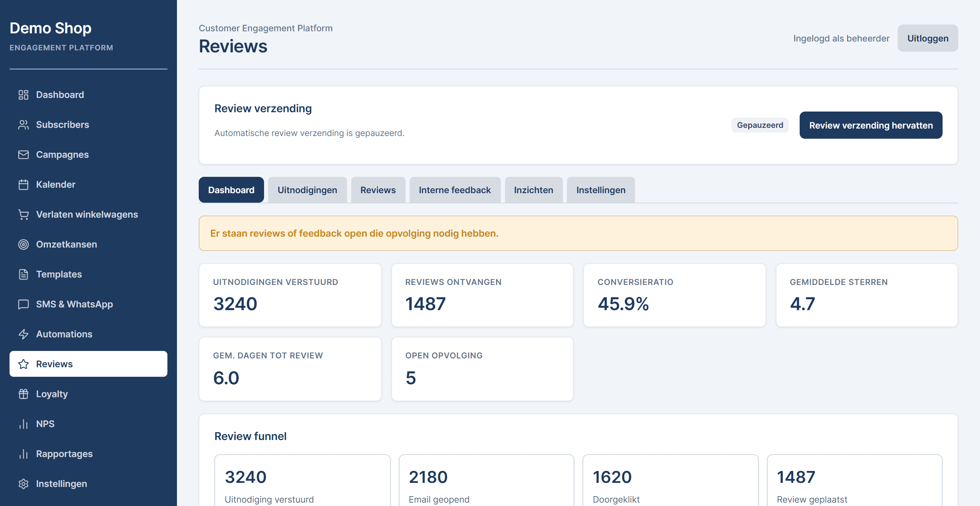The width and height of the screenshot is (980, 506).
Task: Open Rapportages from the sidebar
Action: click(x=88, y=454)
